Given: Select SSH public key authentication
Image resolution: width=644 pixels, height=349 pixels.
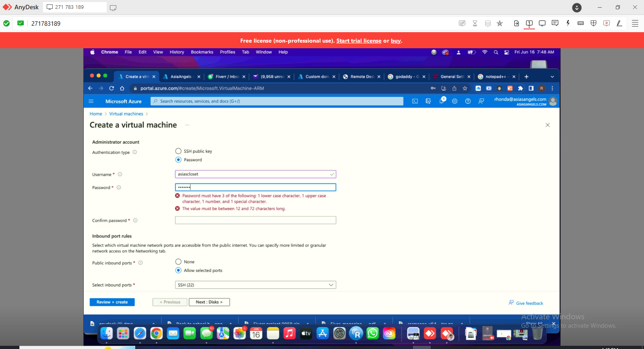Looking at the screenshot, I should click(x=178, y=151).
